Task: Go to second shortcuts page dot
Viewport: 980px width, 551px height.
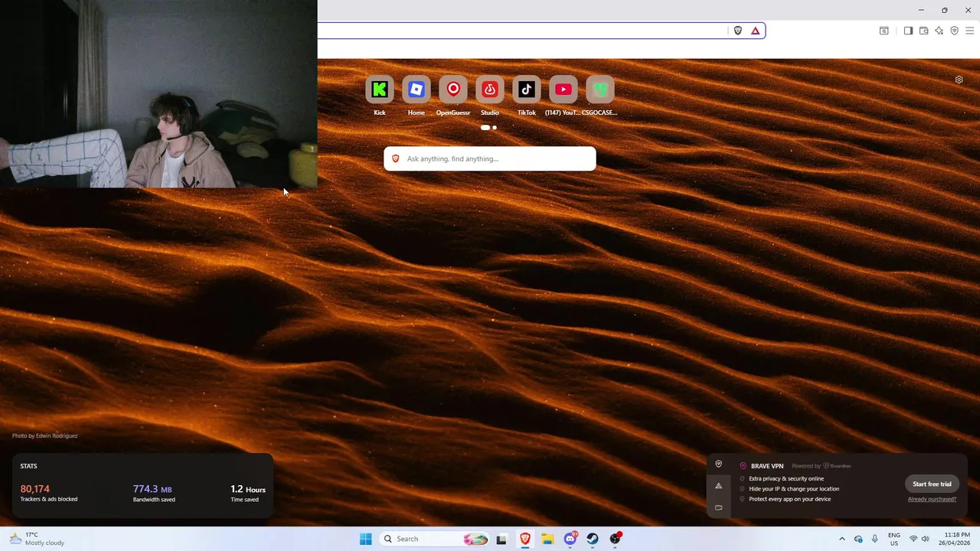Action: [495, 128]
